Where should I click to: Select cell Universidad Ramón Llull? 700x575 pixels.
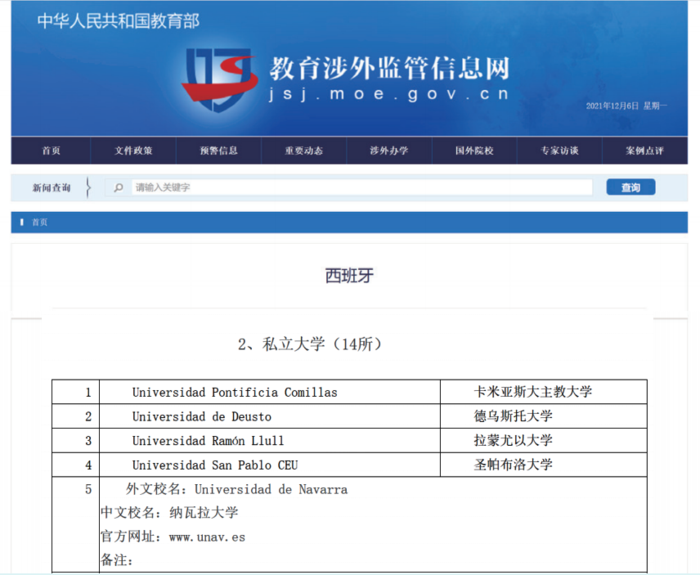click(270, 441)
